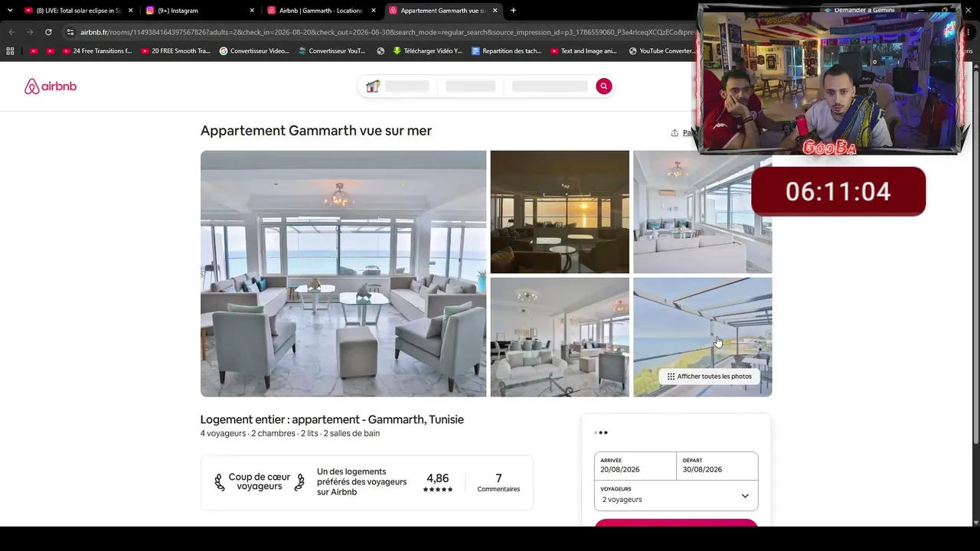
Task: Go forward using the browser forward arrow
Action: [30, 32]
